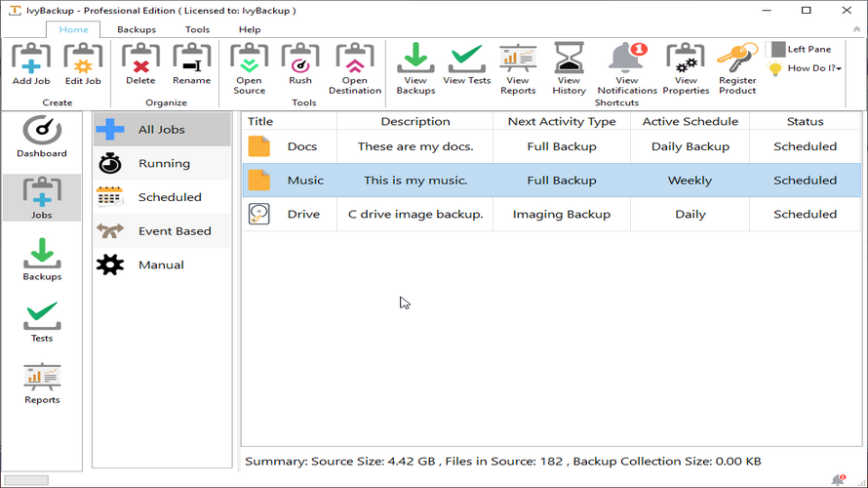Open View Properties shortcut
This screenshot has height=488, width=868.
(686, 68)
